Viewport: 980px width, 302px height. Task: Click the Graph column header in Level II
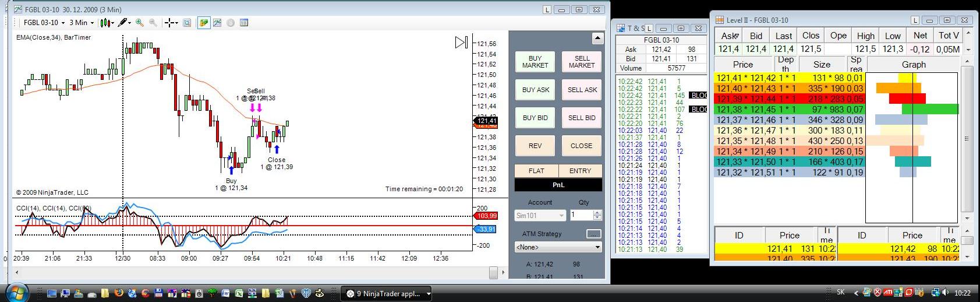(914, 64)
